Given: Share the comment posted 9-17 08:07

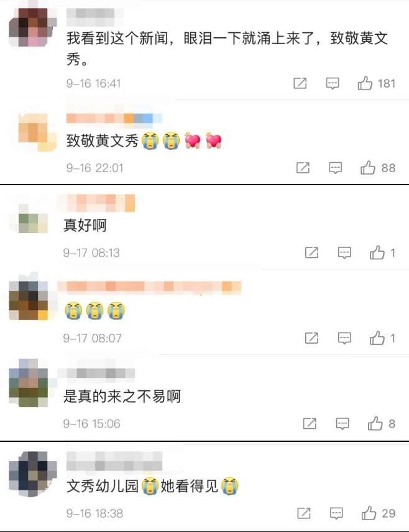Looking at the screenshot, I should pyautogui.click(x=311, y=338).
